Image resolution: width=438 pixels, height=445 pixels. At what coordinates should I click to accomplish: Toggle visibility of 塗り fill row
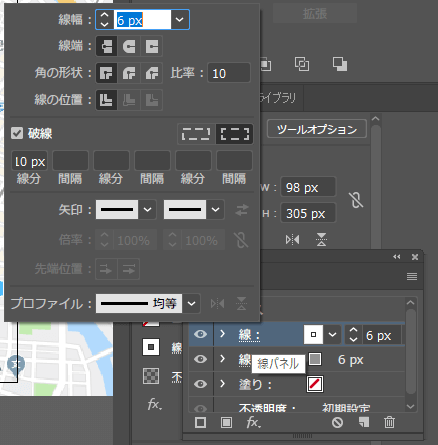tap(200, 384)
